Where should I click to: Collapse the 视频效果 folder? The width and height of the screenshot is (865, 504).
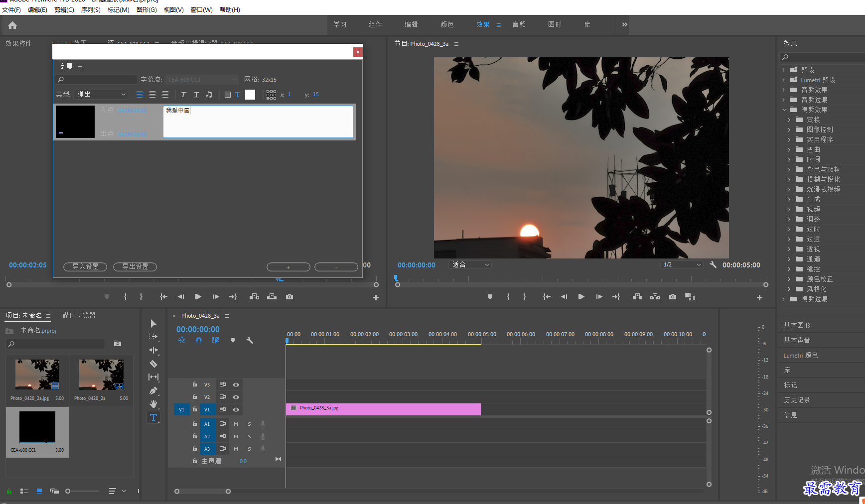784,110
